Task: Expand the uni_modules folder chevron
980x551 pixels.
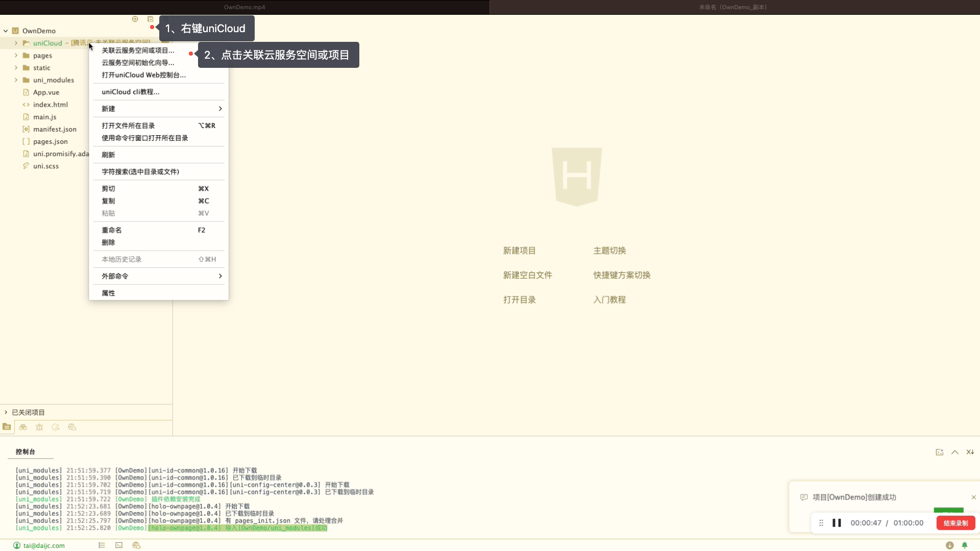Action: tap(16, 80)
